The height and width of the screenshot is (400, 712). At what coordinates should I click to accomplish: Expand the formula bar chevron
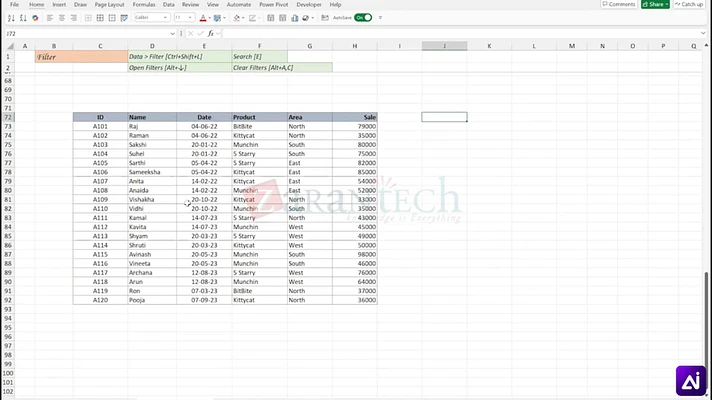(703, 33)
